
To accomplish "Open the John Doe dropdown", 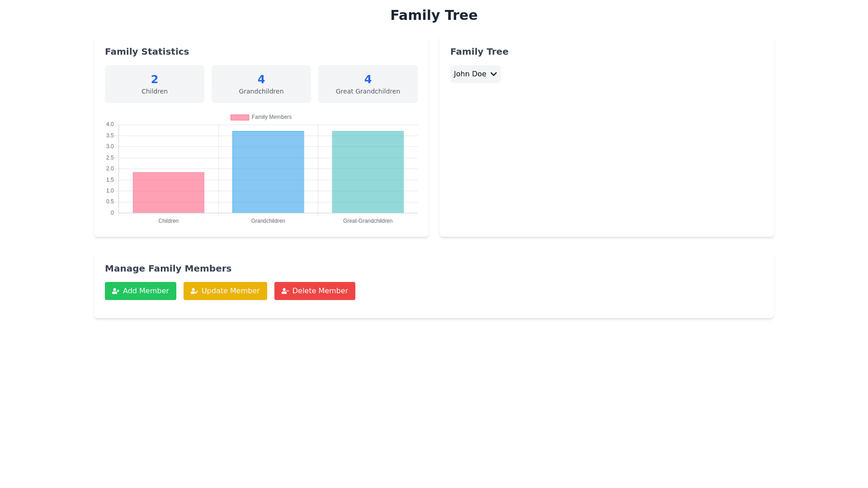I will 470,74.
